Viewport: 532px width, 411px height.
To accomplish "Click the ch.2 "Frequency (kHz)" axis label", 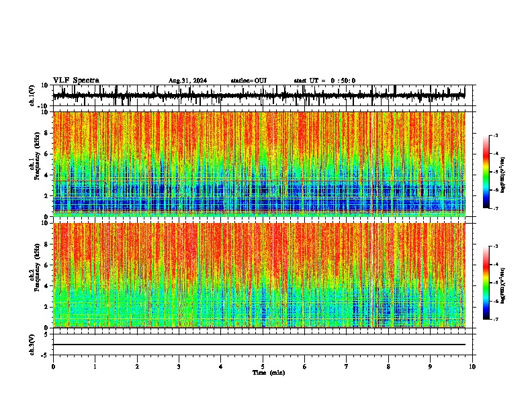I will pyautogui.click(x=37, y=267).
